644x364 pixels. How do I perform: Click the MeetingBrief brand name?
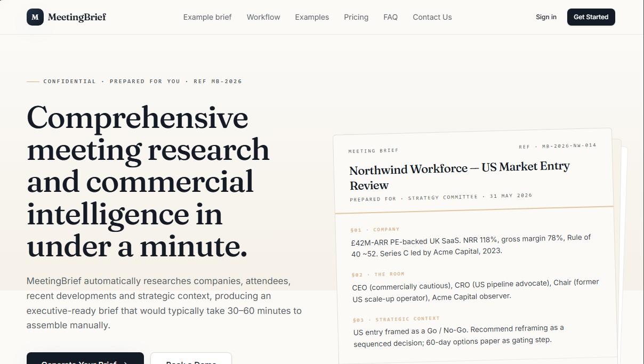(77, 17)
